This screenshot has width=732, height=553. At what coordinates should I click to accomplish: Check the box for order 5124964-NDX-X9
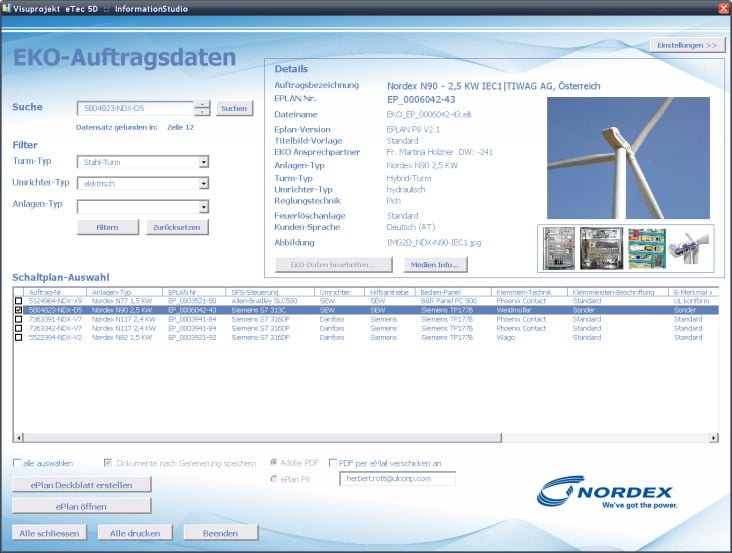click(x=19, y=301)
